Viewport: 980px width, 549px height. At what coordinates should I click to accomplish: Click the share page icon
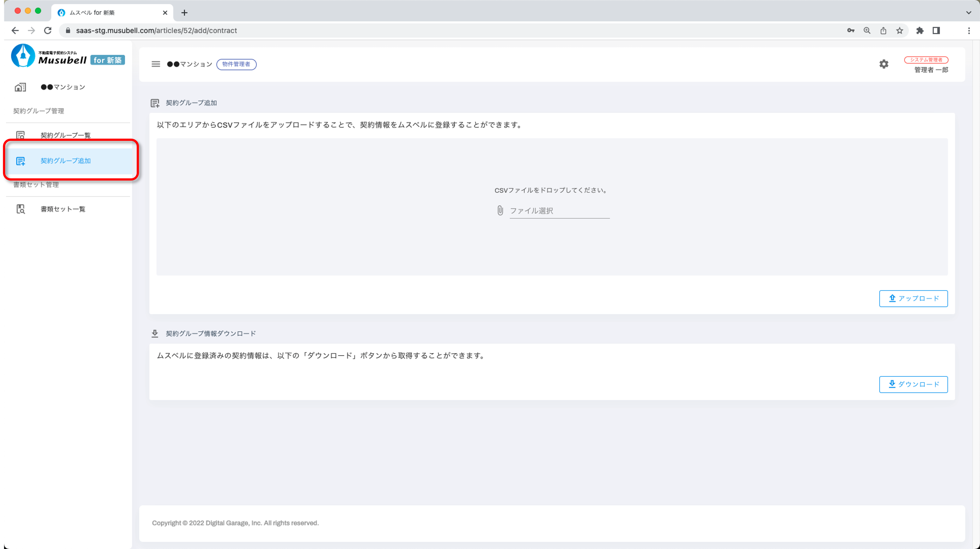[x=883, y=30]
